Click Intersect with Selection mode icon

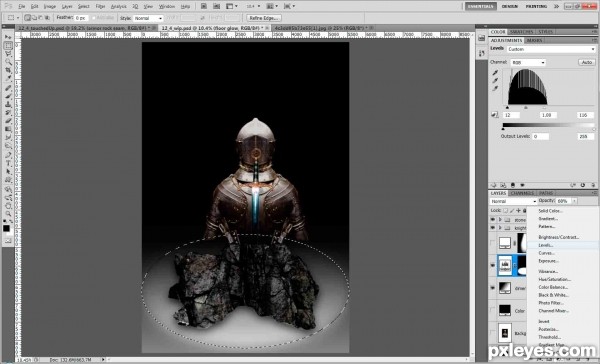(47, 18)
